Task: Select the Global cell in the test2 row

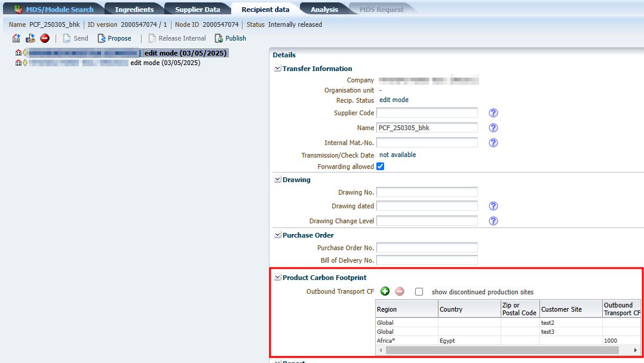Action: tap(407, 323)
